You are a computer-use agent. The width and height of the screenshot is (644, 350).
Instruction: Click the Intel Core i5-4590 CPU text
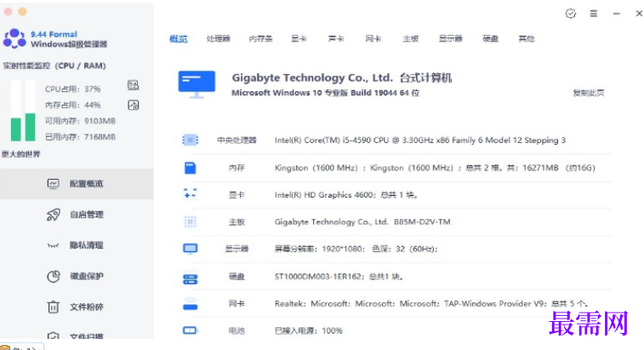point(419,141)
